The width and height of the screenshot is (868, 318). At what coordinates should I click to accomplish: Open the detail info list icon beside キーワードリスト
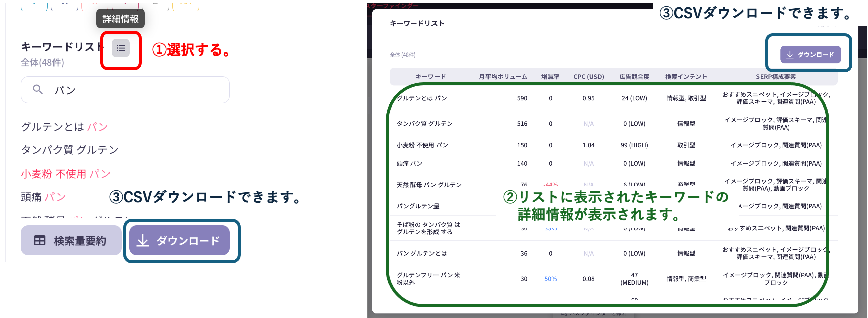121,48
